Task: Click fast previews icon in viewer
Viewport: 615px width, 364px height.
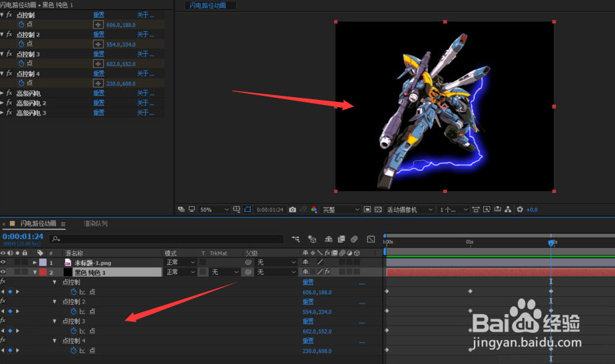Action: tap(487, 210)
